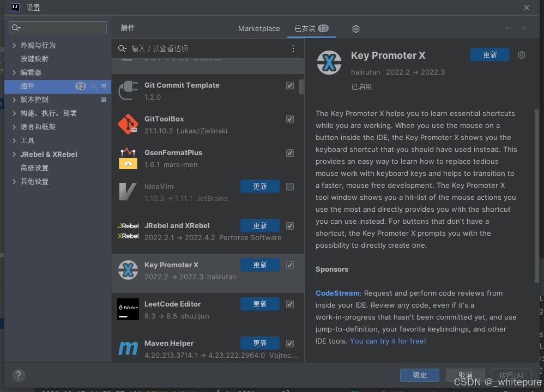544x392 pixels.
Task: Switch to the Marketplace tab
Action: [x=259, y=29]
